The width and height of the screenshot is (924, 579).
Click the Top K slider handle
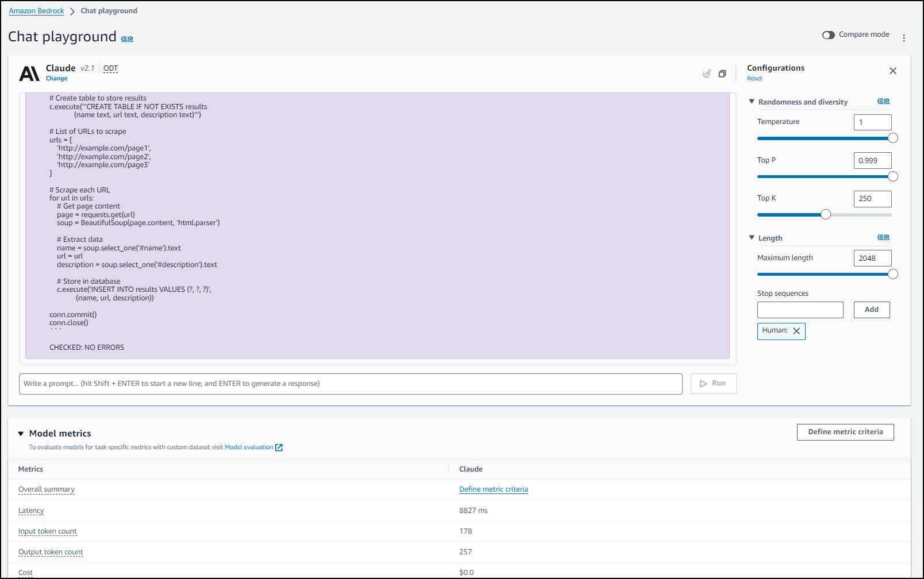click(826, 214)
